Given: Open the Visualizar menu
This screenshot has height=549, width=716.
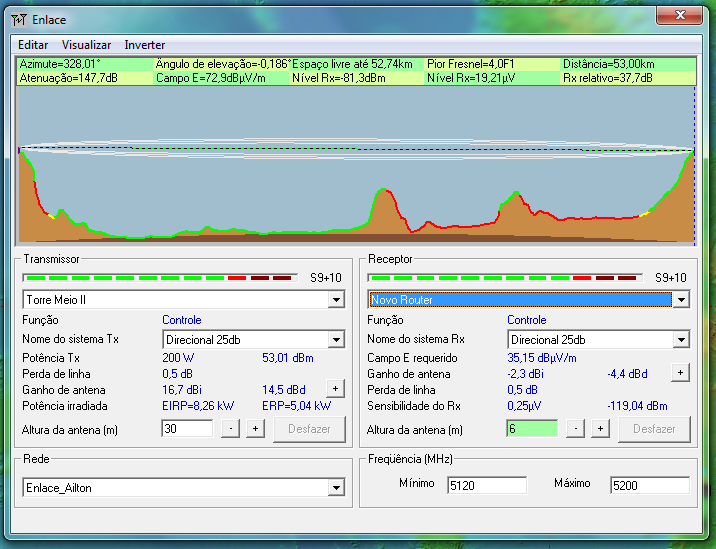Looking at the screenshot, I should click(86, 45).
